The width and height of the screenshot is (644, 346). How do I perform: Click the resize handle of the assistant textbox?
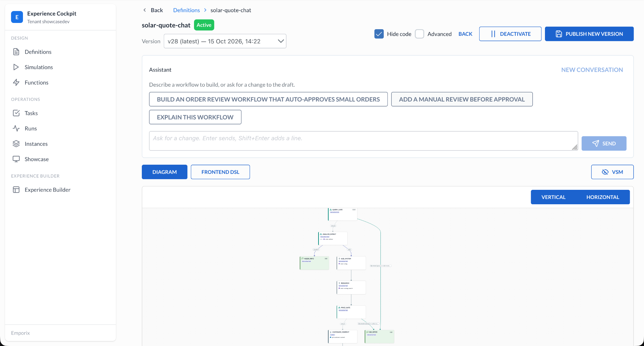click(x=575, y=147)
